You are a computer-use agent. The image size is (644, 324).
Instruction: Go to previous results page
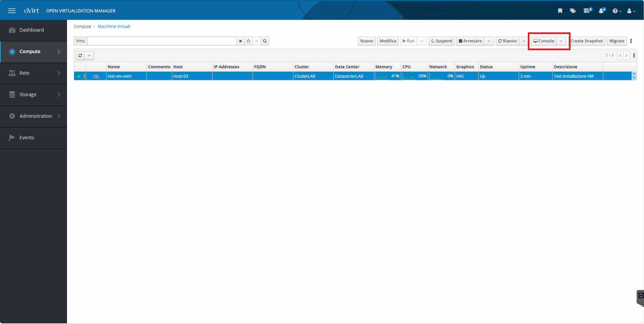(620, 56)
